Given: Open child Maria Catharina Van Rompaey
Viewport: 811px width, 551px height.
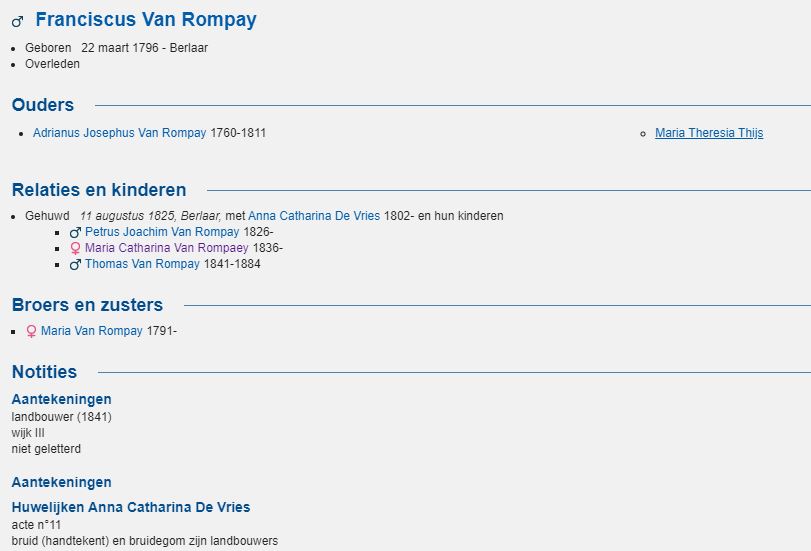Looking at the screenshot, I should pos(167,248).
